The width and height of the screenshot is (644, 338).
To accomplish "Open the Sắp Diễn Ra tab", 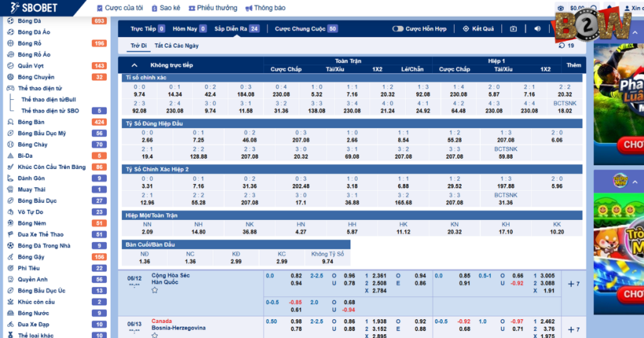I will pos(236,29).
